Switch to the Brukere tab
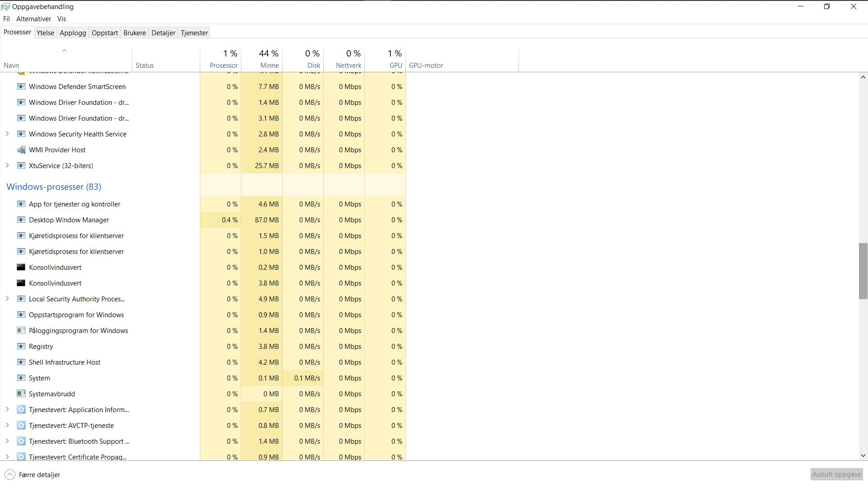868x488 pixels. pyautogui.click(x=135, y=33)
